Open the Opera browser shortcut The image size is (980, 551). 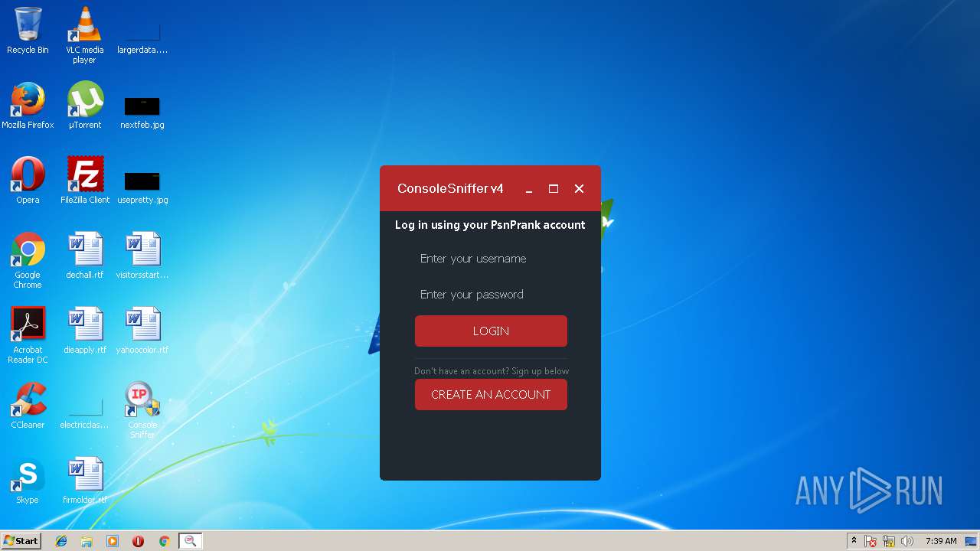[x=28, y=181]
